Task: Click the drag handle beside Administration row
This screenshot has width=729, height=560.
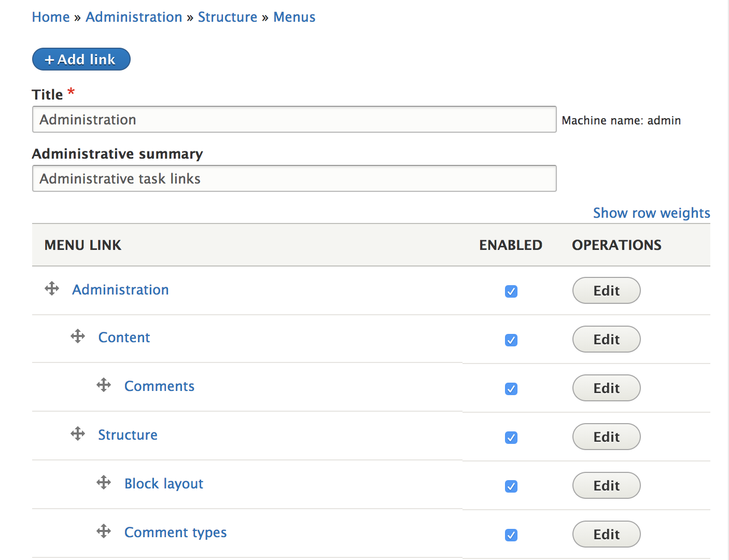Action: (52, 288)
